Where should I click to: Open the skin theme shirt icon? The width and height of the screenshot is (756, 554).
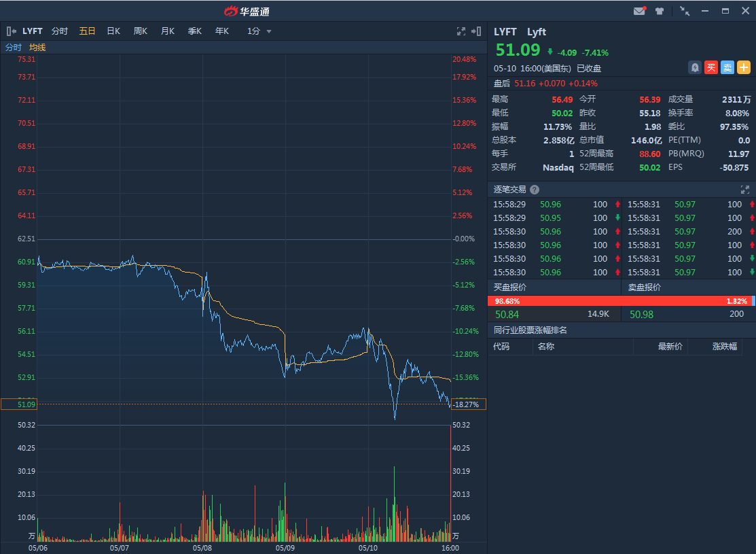660,11
